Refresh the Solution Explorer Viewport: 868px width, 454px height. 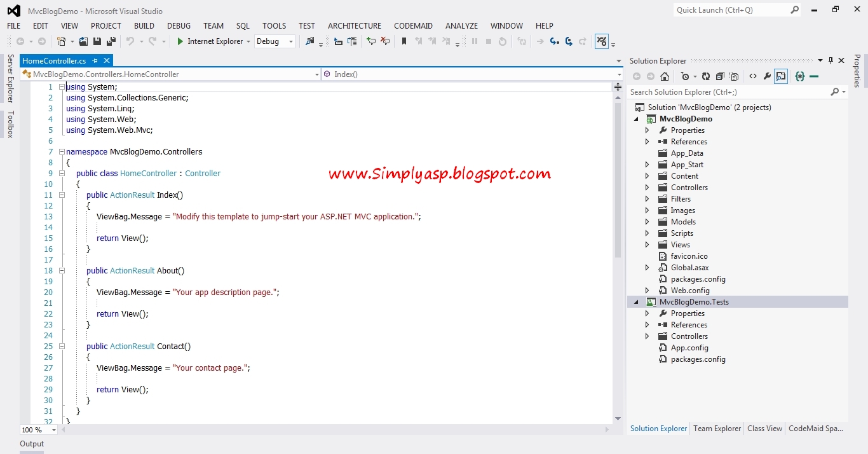coord(705,76)
